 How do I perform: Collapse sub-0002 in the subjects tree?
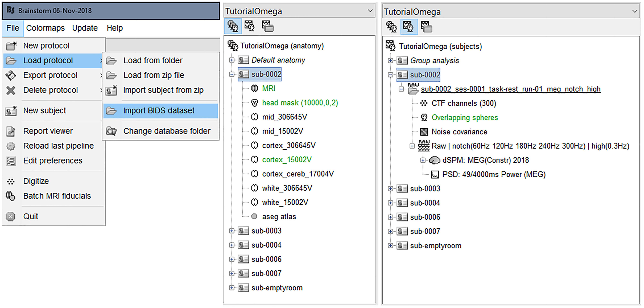pos(390,75)
